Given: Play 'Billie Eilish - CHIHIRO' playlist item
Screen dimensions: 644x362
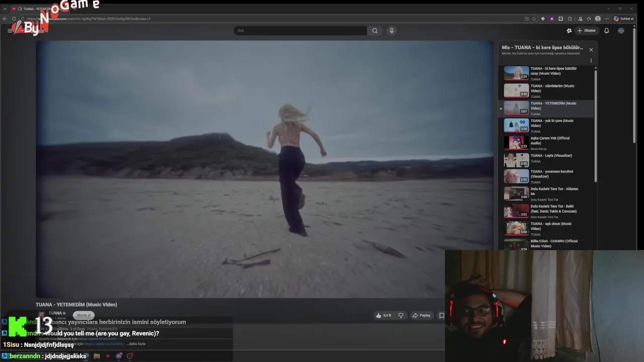Looking at the screenshot, I should [546, 244].
